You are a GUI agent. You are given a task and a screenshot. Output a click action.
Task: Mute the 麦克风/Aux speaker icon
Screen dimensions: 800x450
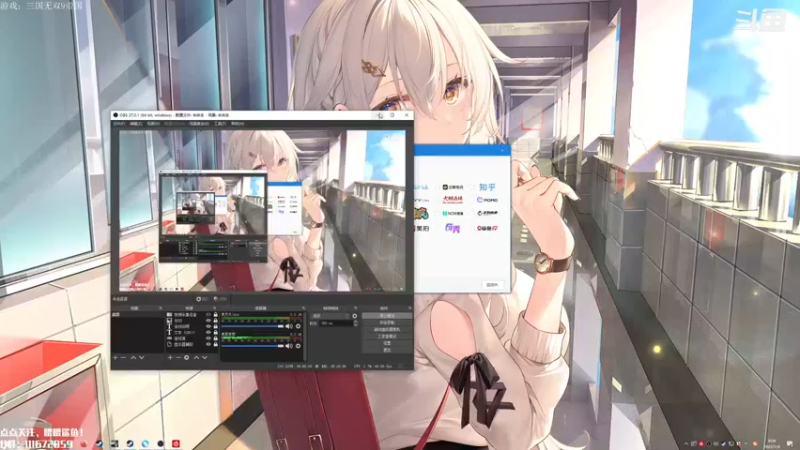click(289, 326)
